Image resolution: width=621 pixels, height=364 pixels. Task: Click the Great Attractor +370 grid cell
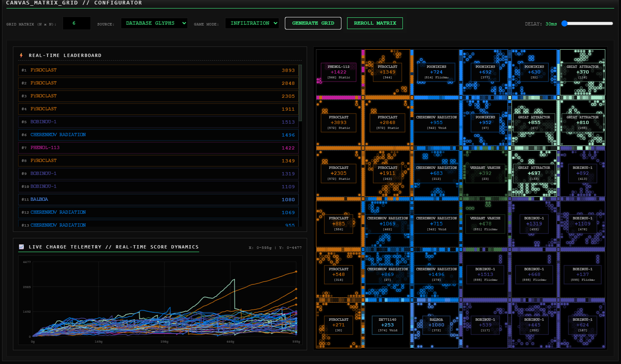coord(583,72)
